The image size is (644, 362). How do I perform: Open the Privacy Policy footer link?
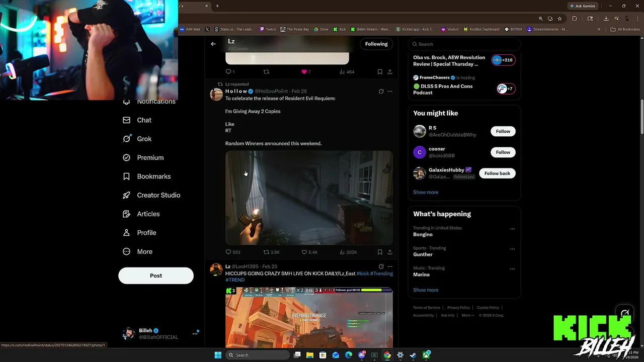pyautogui.click(x=458, y=308)
